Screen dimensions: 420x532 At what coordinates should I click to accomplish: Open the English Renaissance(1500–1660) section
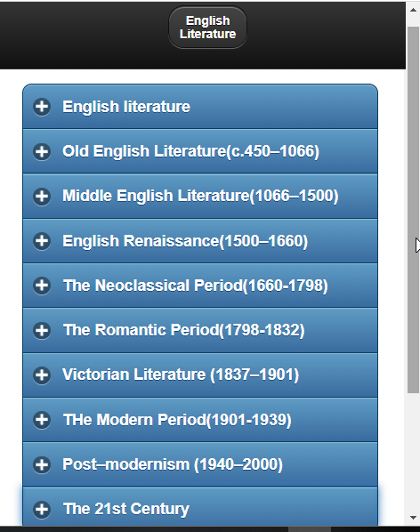pos(200,241)
